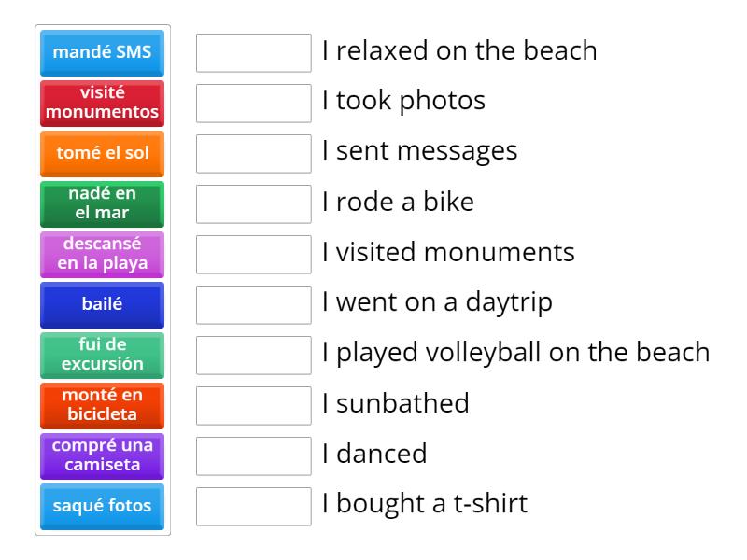747x560 pixels.
Task: Select the 'saqué fotos' tile
Action: tap(103, 506)
